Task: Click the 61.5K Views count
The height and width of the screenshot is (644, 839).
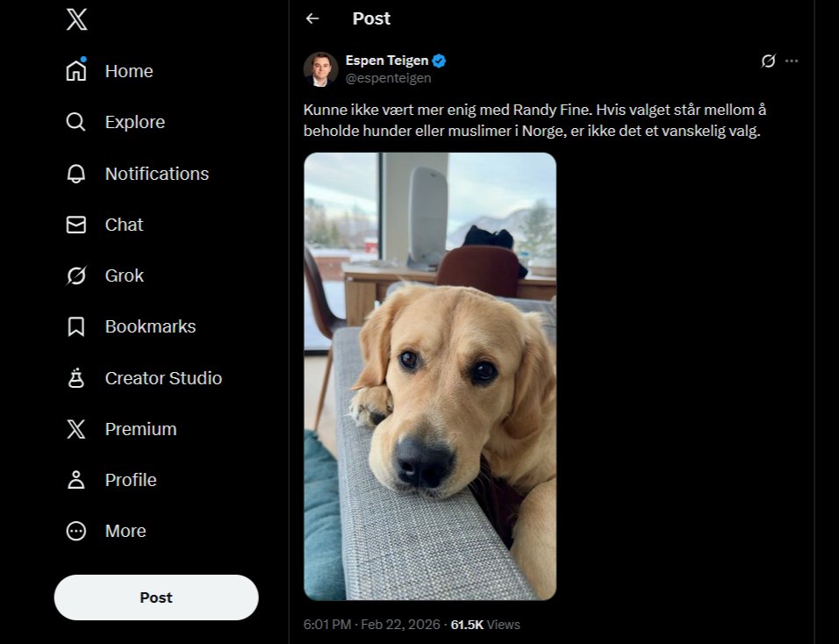Action: (x=484, y=625)
